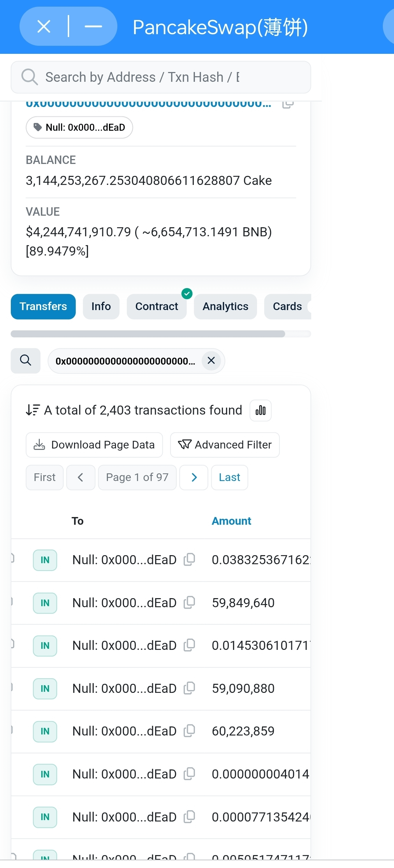394x868 pixels.
Task: Tap the magnifier icon in search bar
Action: click(x=29, y=77)
